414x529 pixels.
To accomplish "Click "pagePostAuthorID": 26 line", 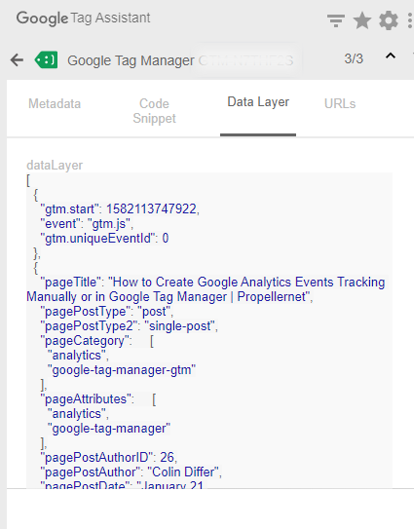I will tap(109, 457).
